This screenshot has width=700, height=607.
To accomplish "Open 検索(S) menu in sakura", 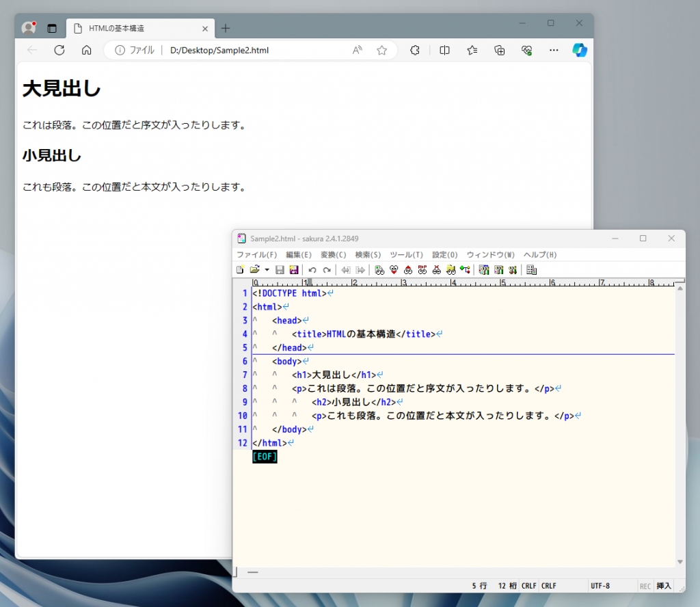I will [368, 255].
